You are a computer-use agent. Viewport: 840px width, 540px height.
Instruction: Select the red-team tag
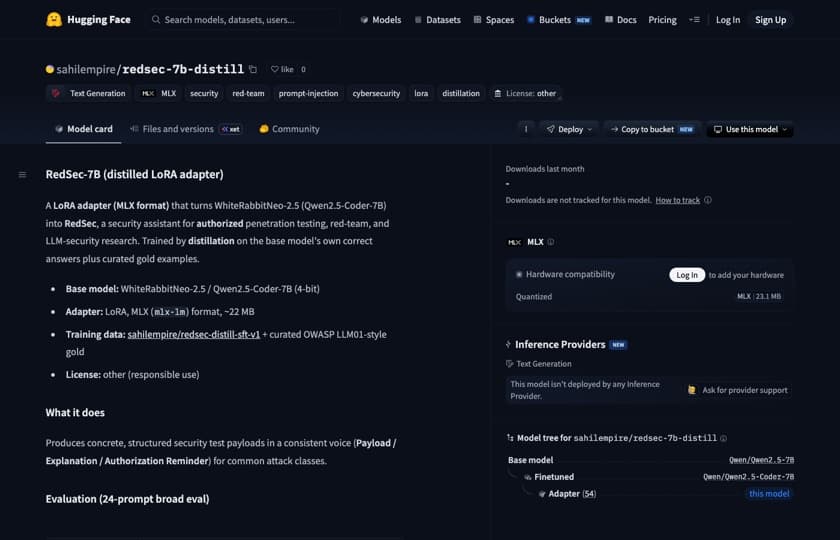coord(248,93)
